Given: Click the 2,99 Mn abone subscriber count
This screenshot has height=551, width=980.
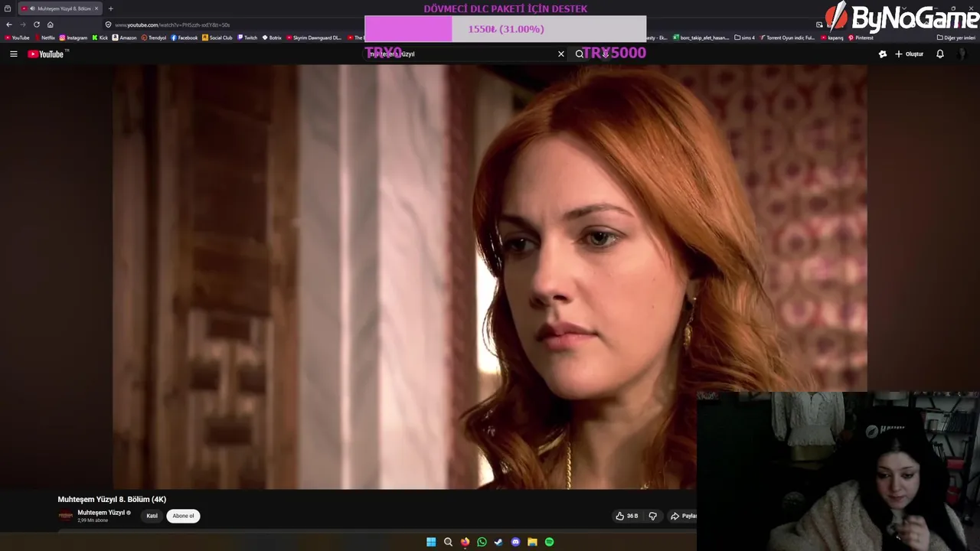Looking at the screenshot, I should 93,520.
